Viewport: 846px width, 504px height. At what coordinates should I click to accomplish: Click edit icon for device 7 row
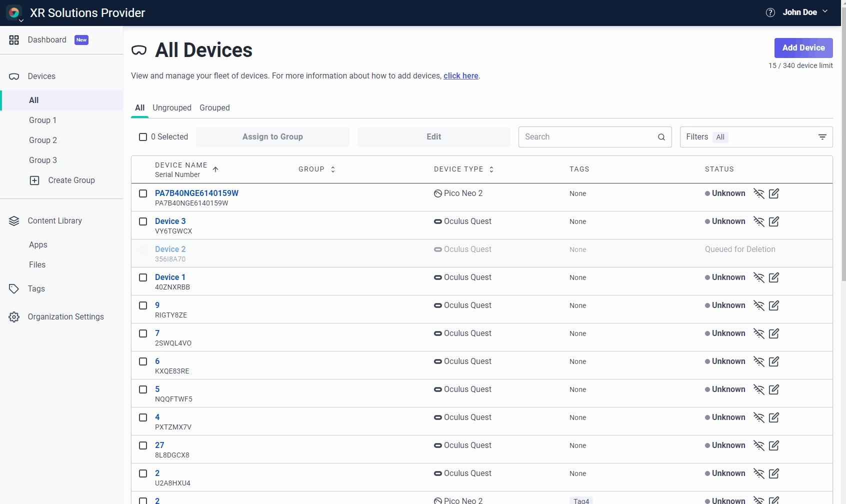[774, 333]
